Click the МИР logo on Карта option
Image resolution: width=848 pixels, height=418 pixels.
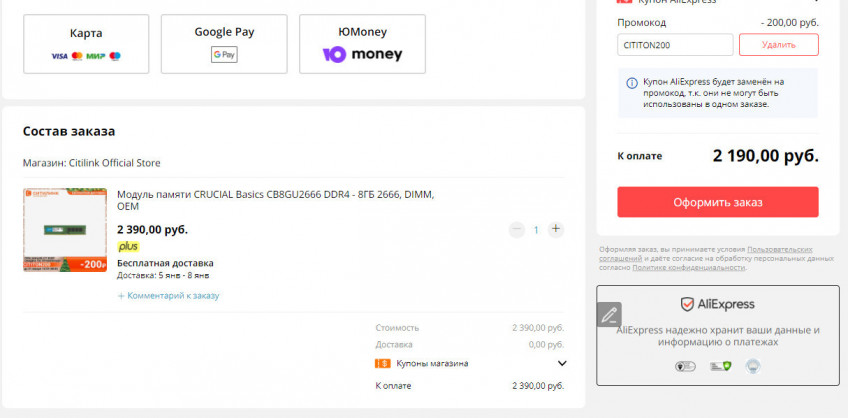pos(96,56)
